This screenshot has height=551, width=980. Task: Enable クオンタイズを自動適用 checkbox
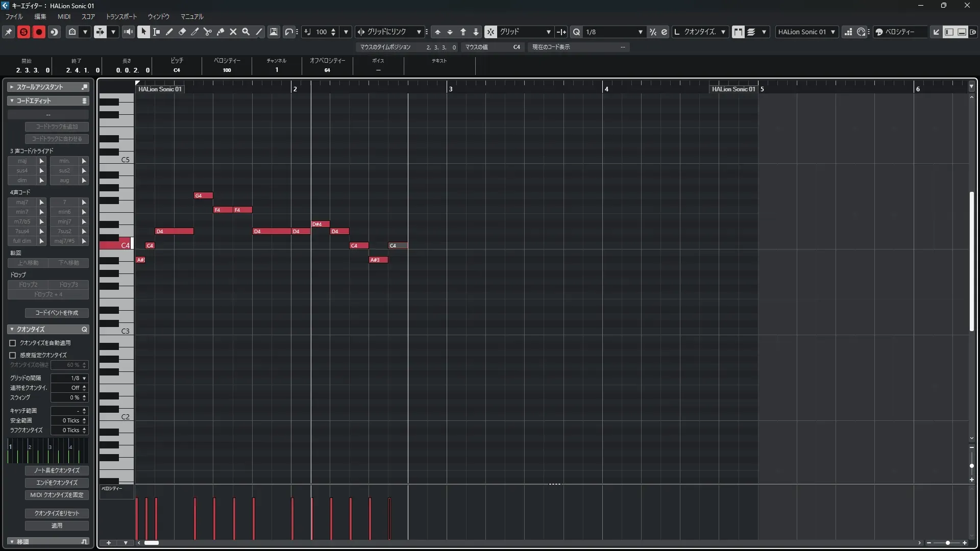pyautogui.click(x=13, y=343)
